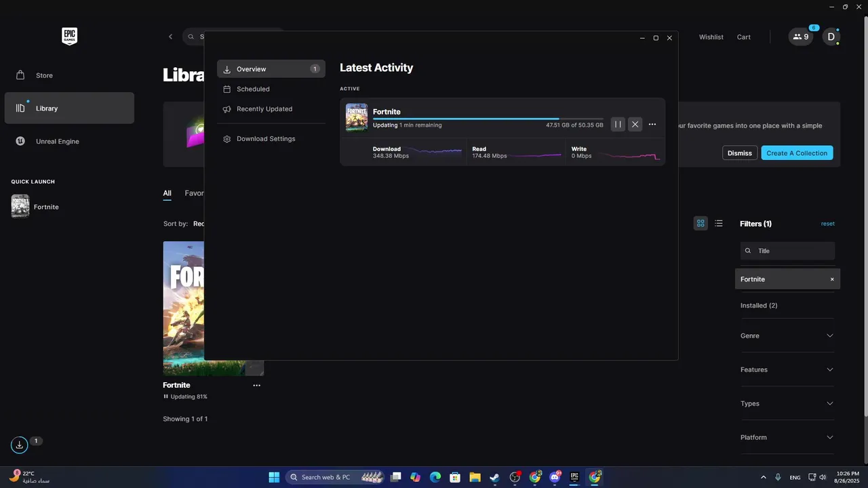The height and width of the screenshot is (488, 868).
Task: Open the Overview section in downloads
Action: point(271,69)
